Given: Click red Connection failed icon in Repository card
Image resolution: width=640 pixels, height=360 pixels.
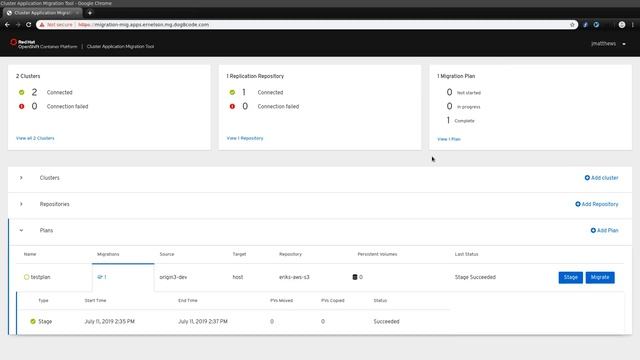Looking at the screenshot, I should pos(232,107).
